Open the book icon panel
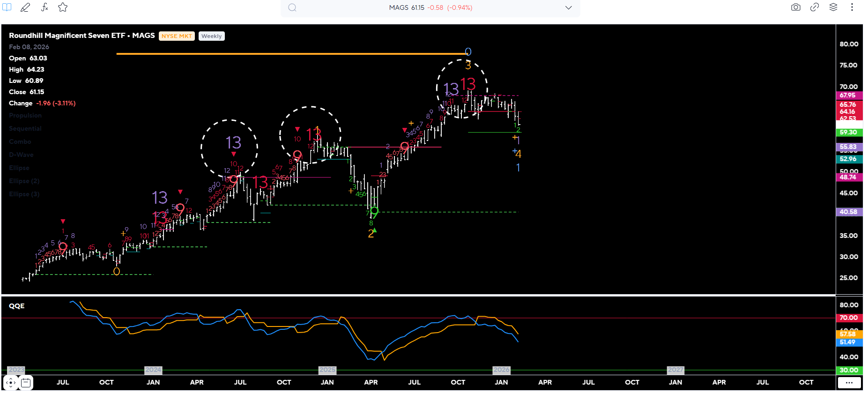The width and height of the screenshot is (868, 393). click(7, 7)
